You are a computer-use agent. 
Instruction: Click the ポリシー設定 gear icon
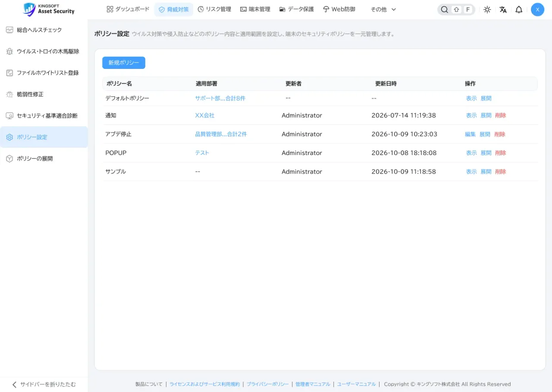coord(9,137)
